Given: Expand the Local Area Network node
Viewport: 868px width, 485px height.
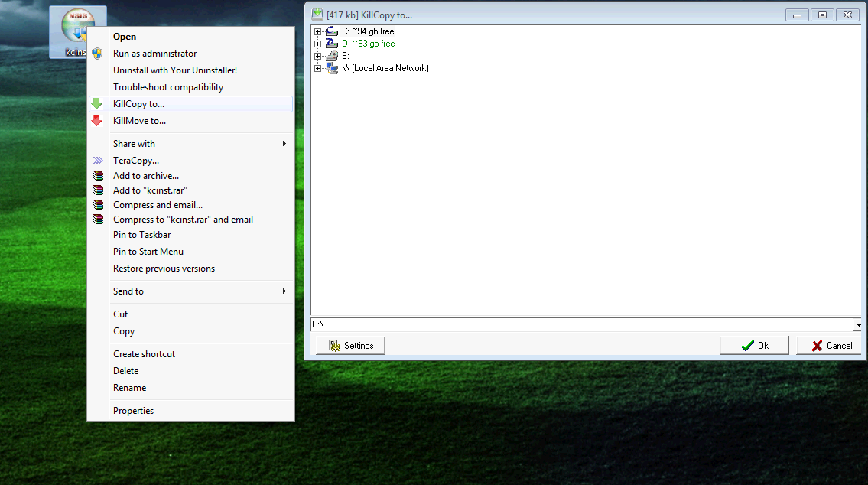Looking at the screenshot, I should point(317,68).
